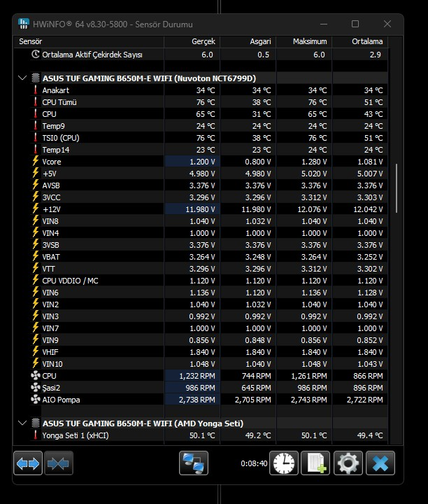Click the vertical scrollbar thumb
The height and width of the screenshot is (504, 428).
click(x=397, y=188)
